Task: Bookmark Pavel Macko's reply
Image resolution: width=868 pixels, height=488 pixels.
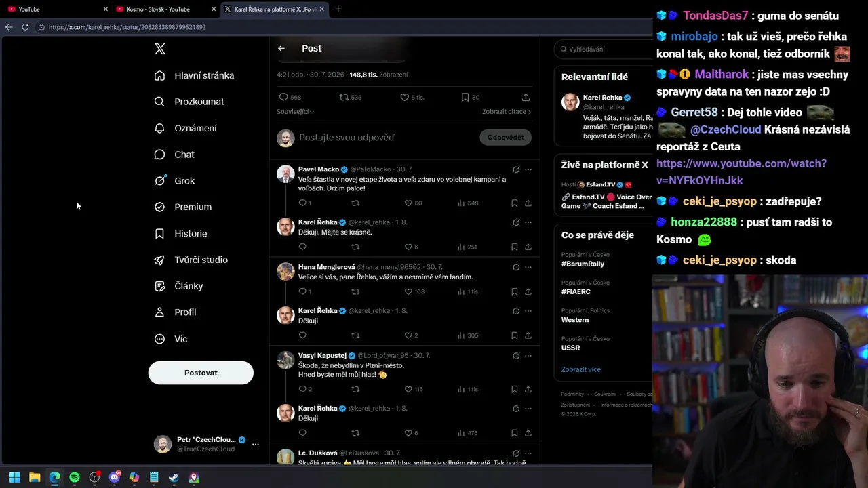Action: [x=515, y=203]
